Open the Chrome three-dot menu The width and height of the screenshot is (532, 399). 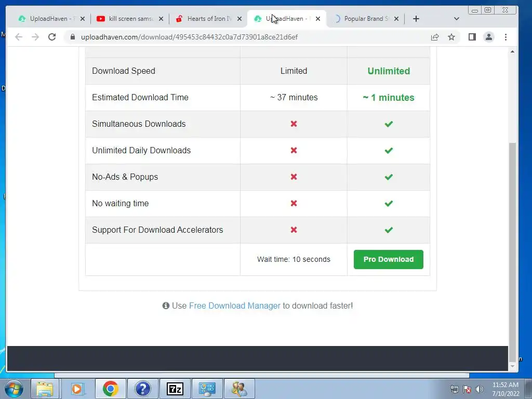[x=506, y=37]
